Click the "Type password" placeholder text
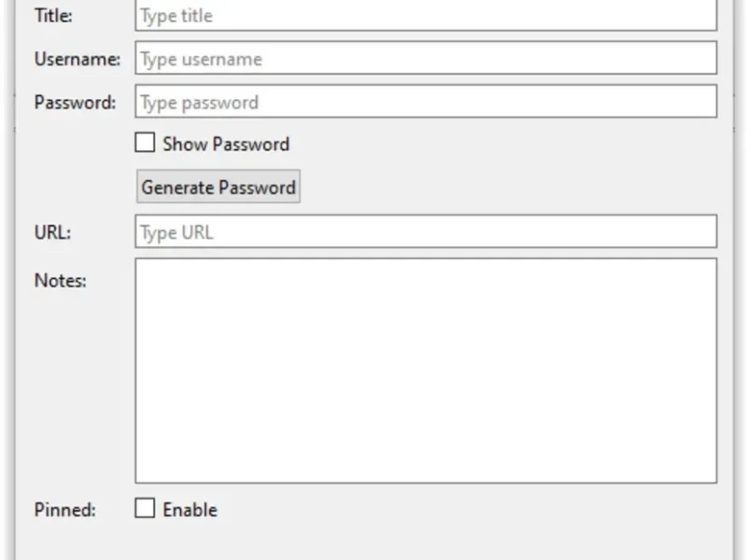This screenshot has height=560, width=747. pos(199,102)
